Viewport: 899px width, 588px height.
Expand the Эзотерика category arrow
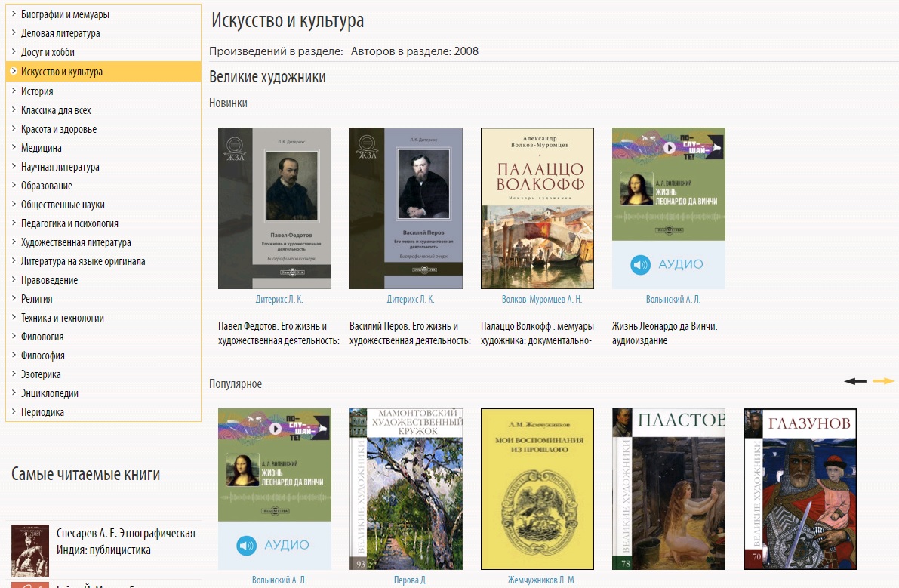tap(14, 374)
